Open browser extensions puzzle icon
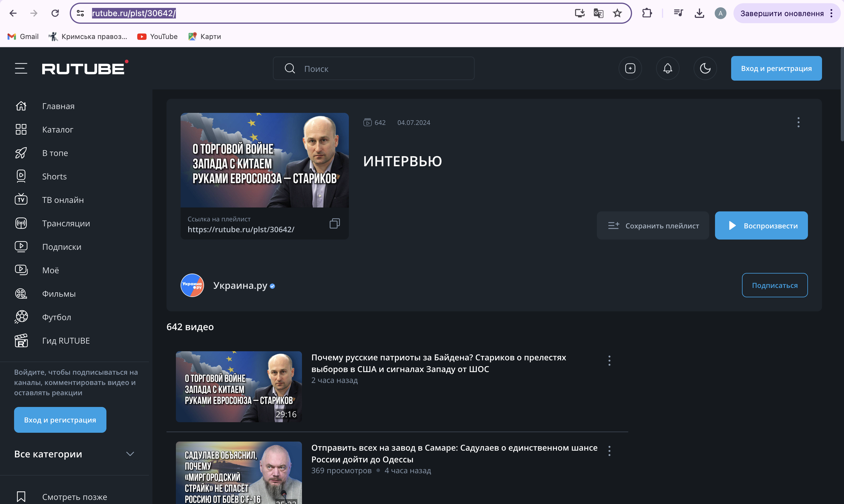Image resolution: width=844 pixels, height=504 pixels. (x=647, y=13)
